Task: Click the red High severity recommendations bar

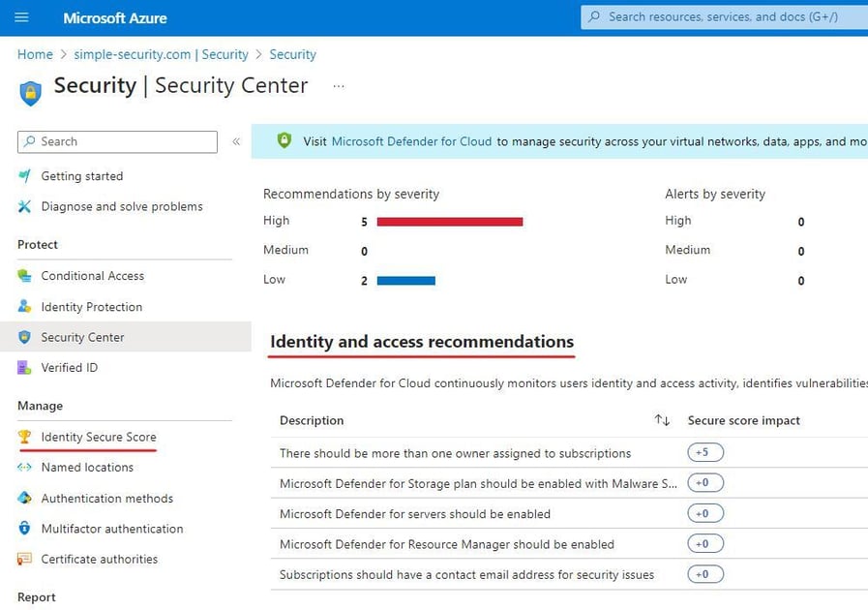Action: pos(450,222)
